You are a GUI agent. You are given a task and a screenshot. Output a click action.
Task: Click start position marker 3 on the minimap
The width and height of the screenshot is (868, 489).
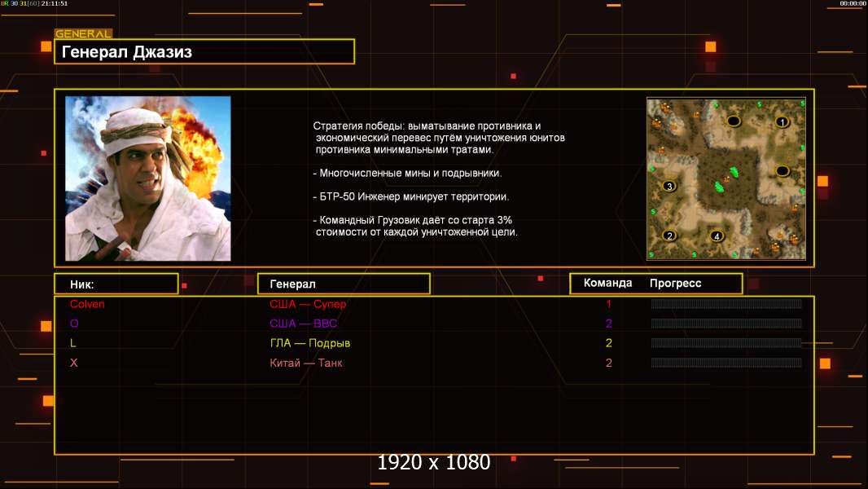coord(669,186)
